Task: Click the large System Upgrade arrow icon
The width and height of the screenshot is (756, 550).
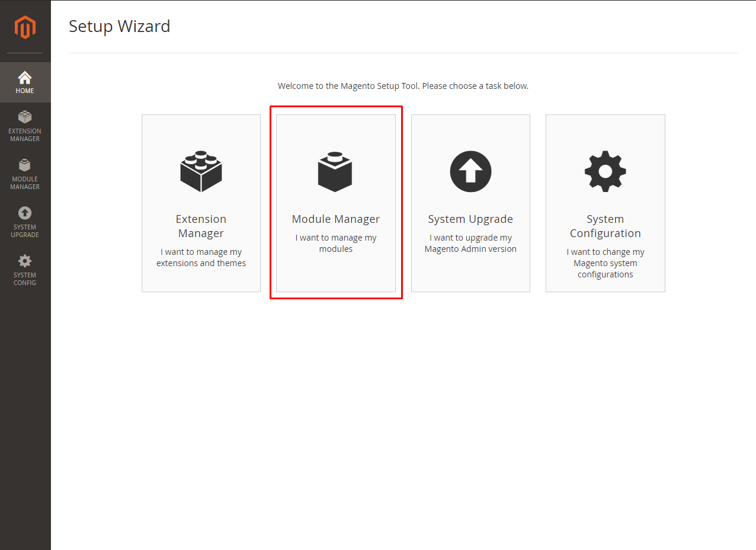Action: point(470,171)
